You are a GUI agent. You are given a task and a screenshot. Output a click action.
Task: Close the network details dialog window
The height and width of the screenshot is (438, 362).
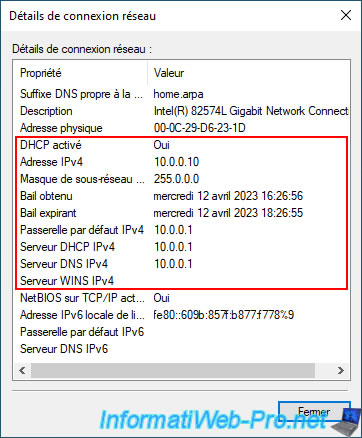point(346,15)
